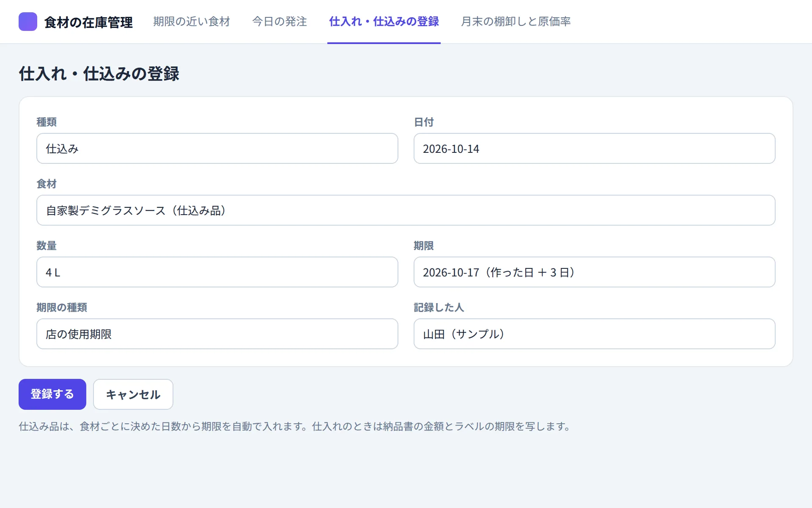Click the 記録した人 label text
The image size is (812, 508).
(x=439, y=307)
